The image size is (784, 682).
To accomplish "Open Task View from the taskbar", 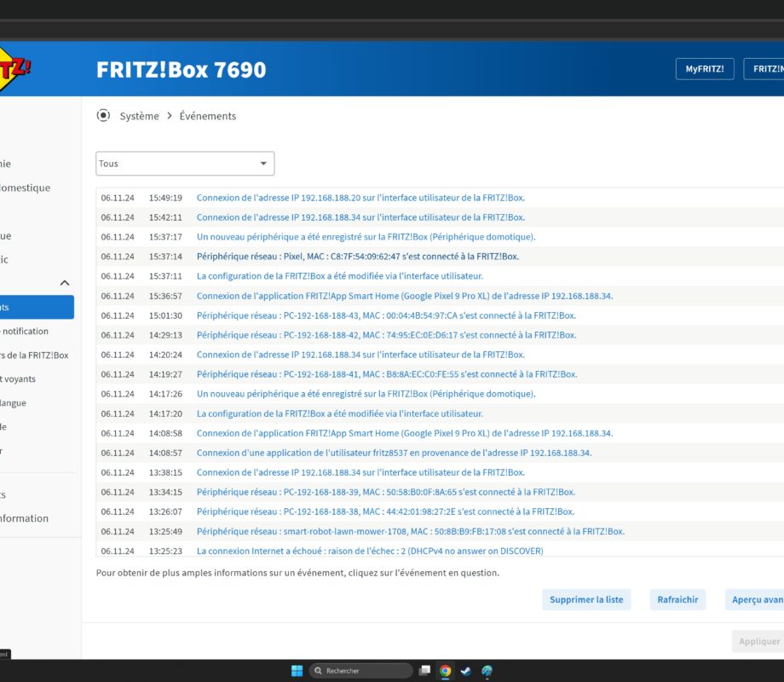I will click(x=425, y=671).
